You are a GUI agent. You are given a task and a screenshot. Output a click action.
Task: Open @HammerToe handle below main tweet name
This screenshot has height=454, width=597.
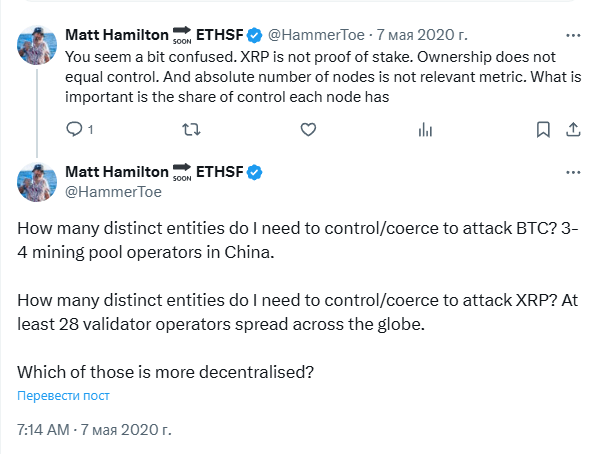(113, 192)
